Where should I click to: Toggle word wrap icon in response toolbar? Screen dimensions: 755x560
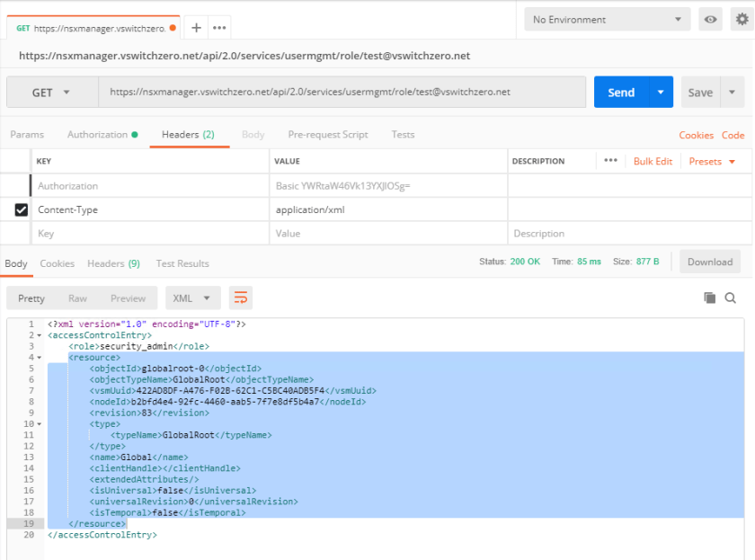point(240,298)
